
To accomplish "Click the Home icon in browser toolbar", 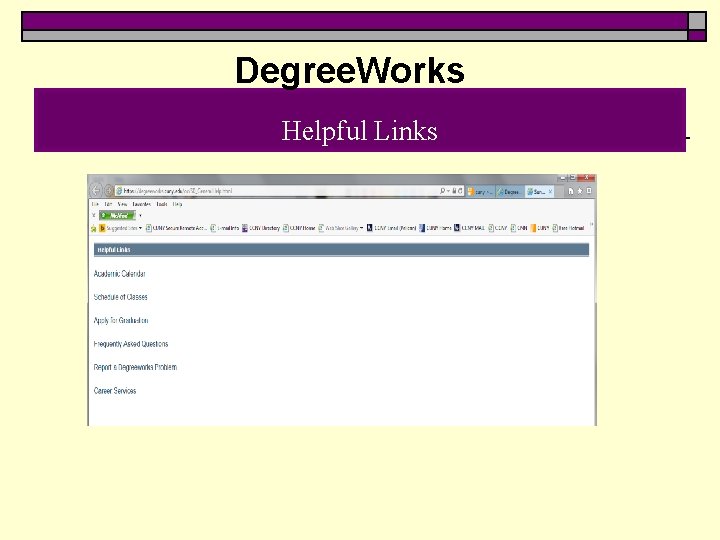I will point(571,191).
